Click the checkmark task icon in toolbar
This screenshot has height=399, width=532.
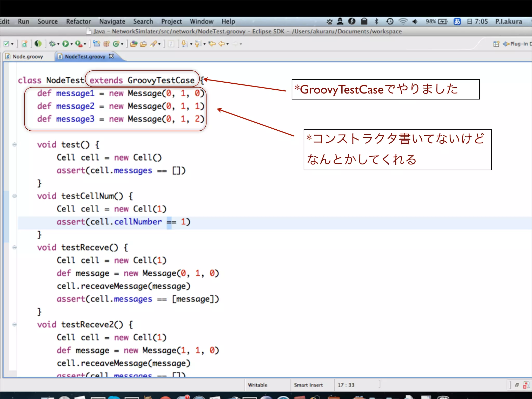6,44
